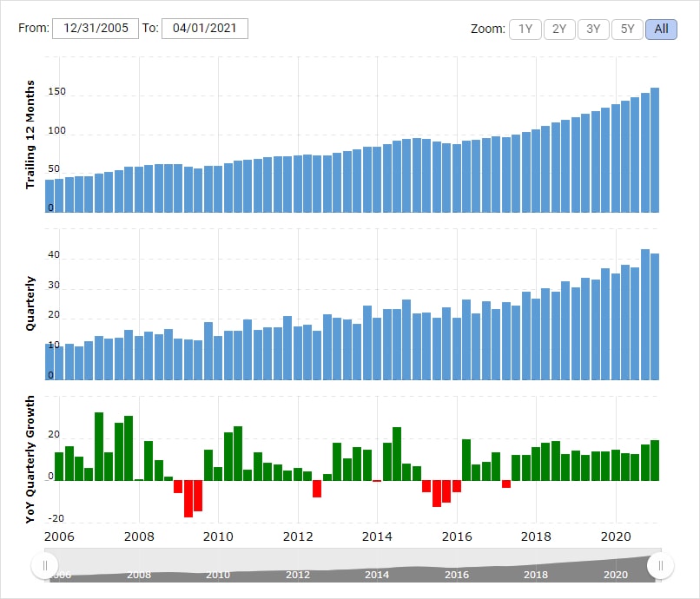Image resolution: width=700 pixels, height=599 pixels.
Task: Select the red YoY growth bar in 2017
Action: [506, 484]
